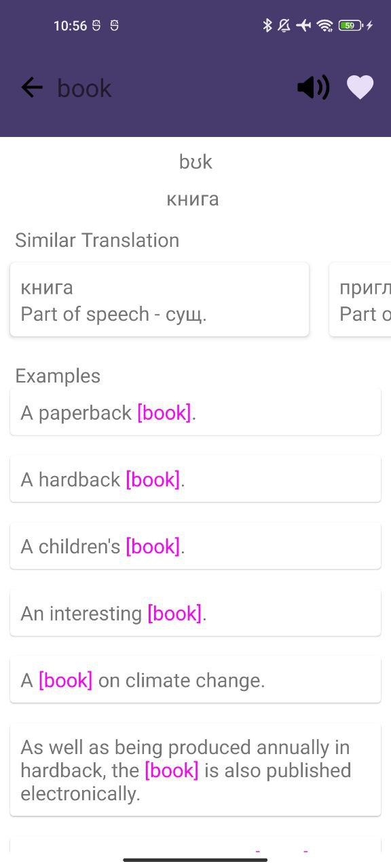Tap the example "A paperback [book]."
This screenshot has width=391, height=868.
pyautogui.click(x=195, y=412)
